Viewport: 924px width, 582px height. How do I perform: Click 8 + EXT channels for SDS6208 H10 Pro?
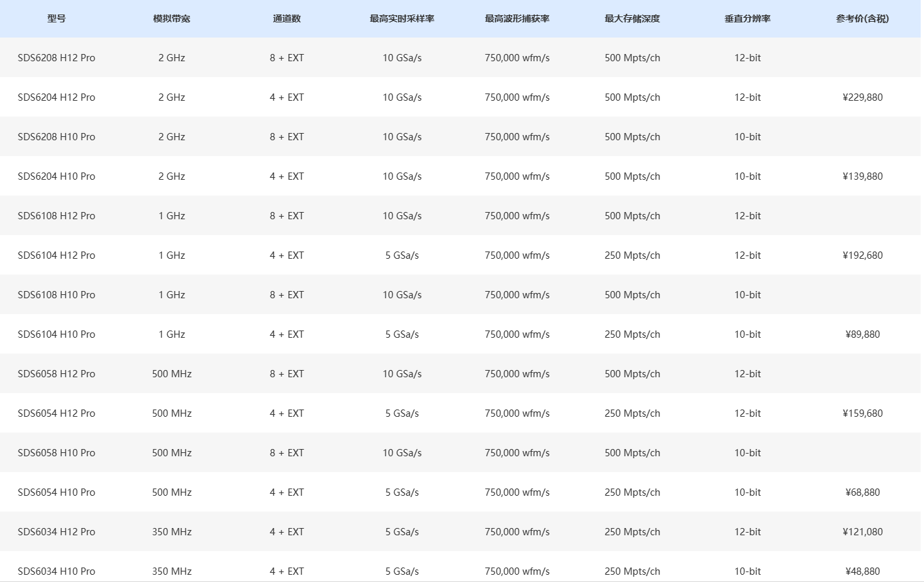287,137
